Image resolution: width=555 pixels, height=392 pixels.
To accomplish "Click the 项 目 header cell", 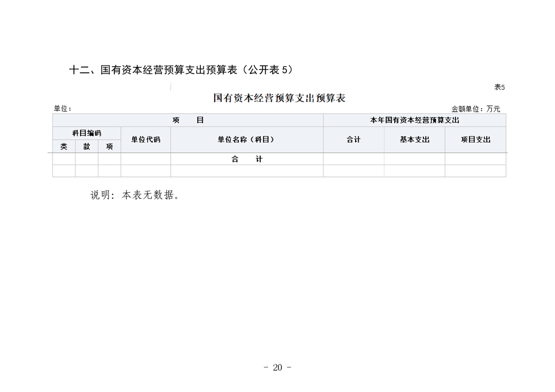I will point(188,120).
